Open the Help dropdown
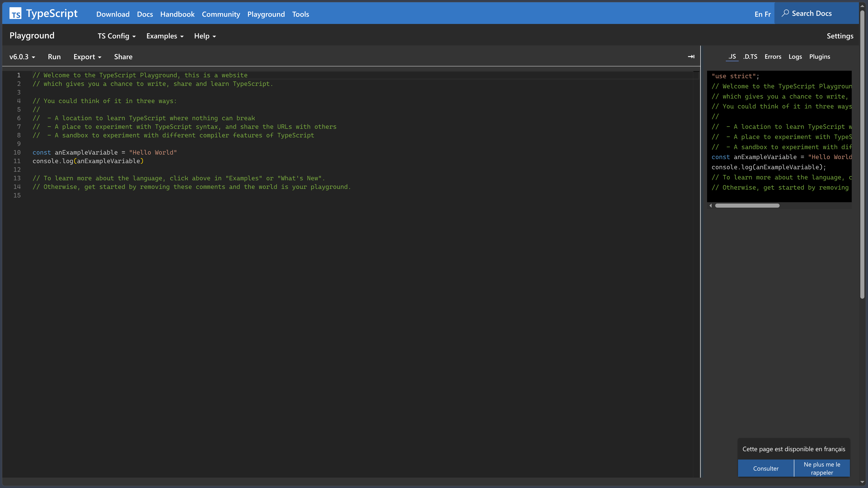 [205, 36]
